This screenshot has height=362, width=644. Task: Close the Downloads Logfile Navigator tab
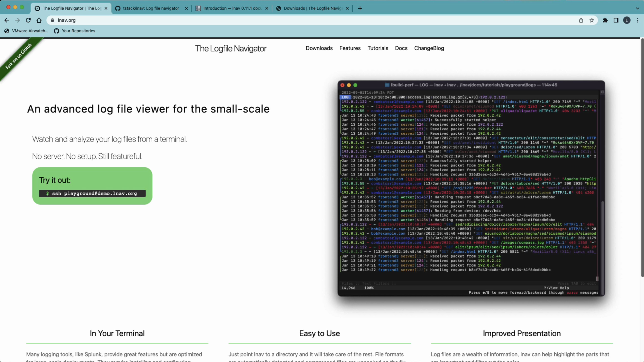pos(347,8)
